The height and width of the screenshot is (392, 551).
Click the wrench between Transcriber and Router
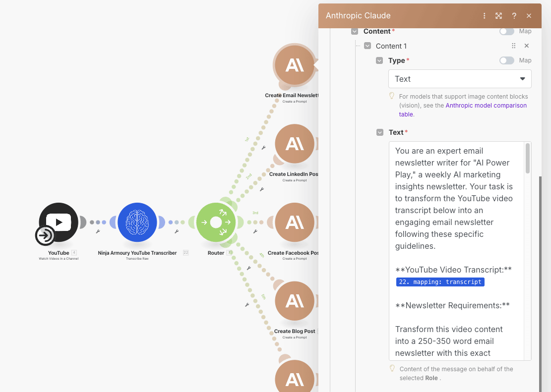coord(177,231)
